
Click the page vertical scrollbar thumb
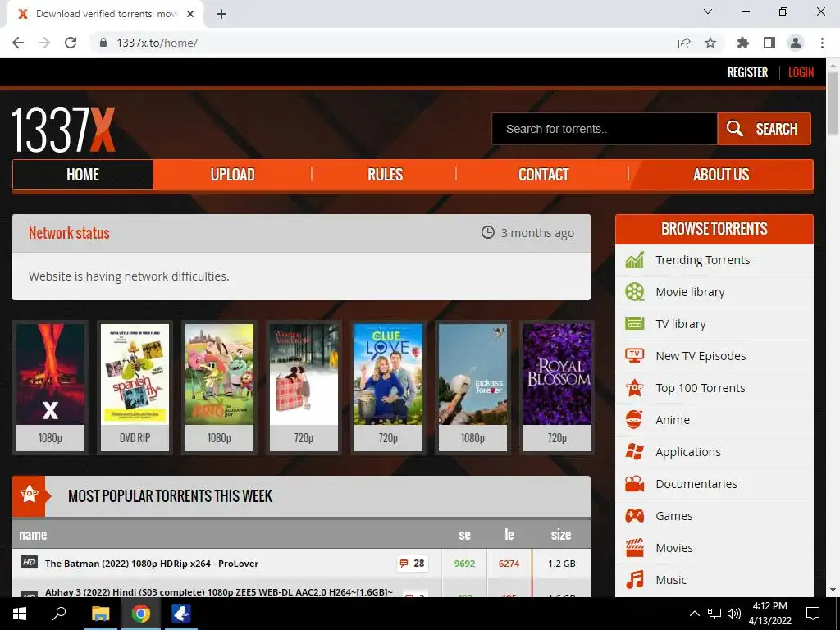pos(833,102)
